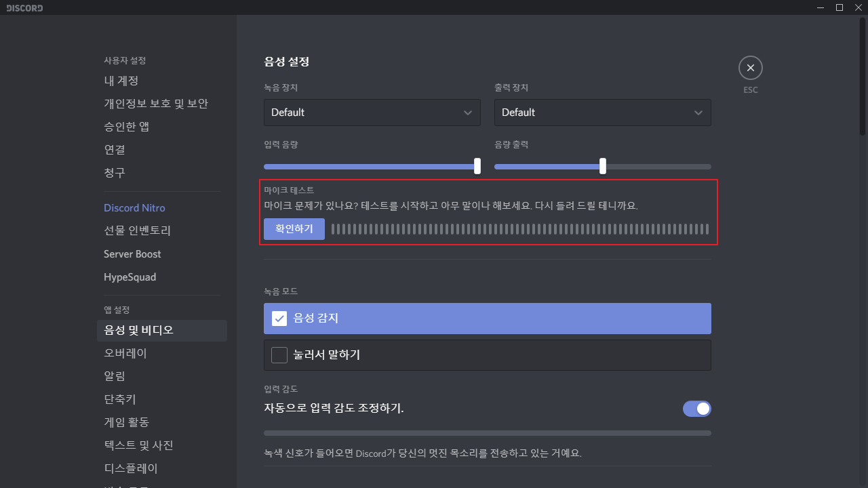Maximize the Discord window

840,7
